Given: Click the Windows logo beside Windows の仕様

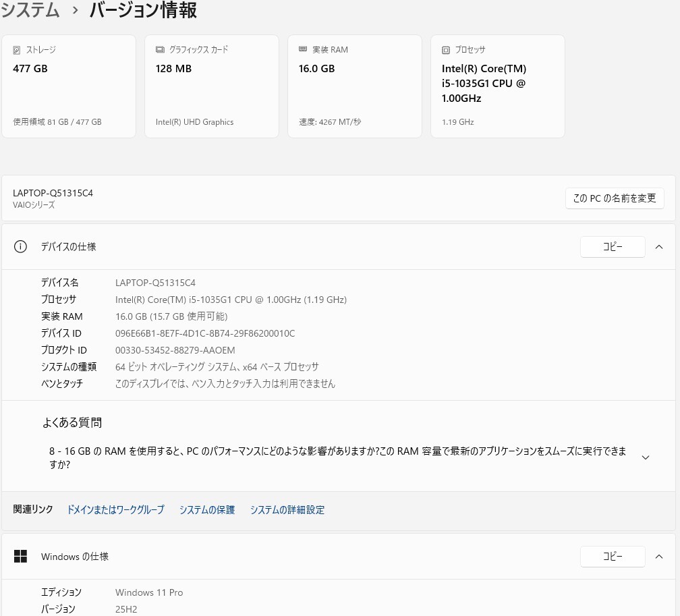Looking at the screenshot, I should pyautogui.click(x=20, y=556).
